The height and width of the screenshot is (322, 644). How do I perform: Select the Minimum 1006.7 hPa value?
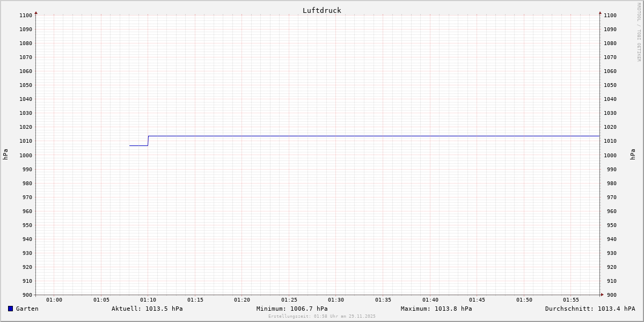click(292, 309)
